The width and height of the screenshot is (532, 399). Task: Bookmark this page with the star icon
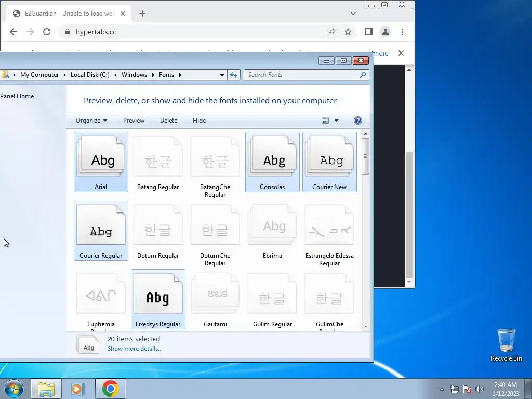click(x=348, y=32)
